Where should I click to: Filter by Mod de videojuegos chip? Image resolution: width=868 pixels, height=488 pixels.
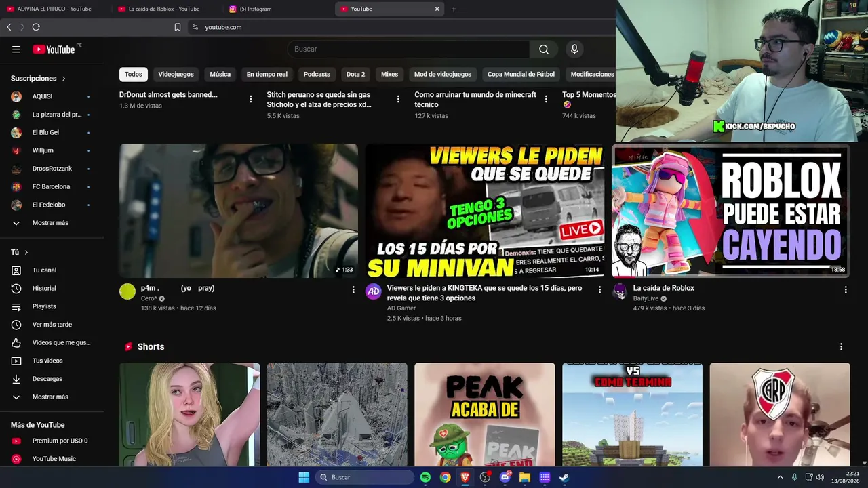pos(443,75)
